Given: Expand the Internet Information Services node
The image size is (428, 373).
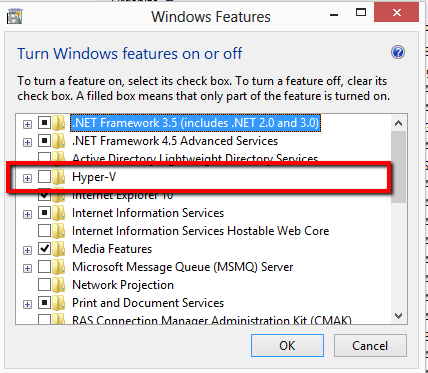Looking at the screenshot, I should click(x=27, y=215).
